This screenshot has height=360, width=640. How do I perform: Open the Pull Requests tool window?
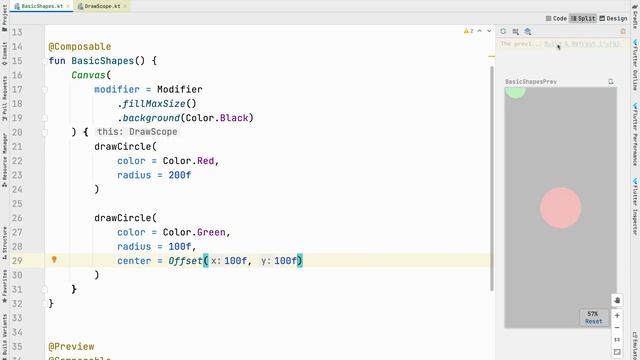tap(4, 98)
